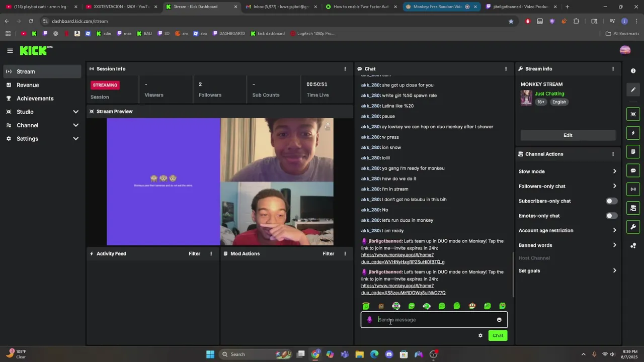
Task: Open second monkey.app duo invite link
Action: pos(403,289)
